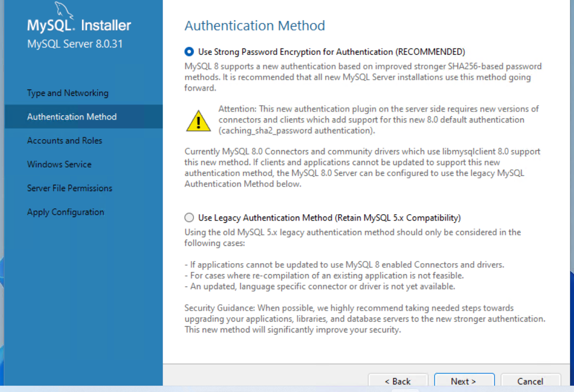Click the Authentication Method page heading
The image size is (574, 392).
255,26
